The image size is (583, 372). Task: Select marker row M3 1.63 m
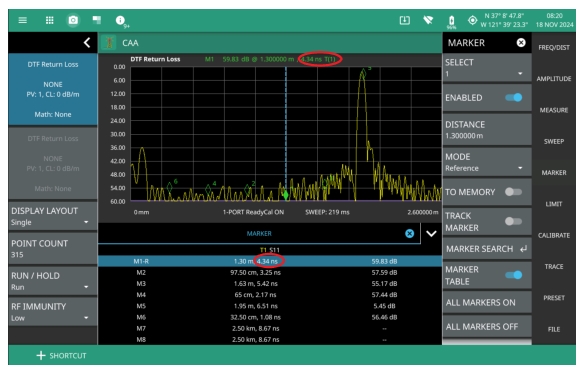click(270, 284)
